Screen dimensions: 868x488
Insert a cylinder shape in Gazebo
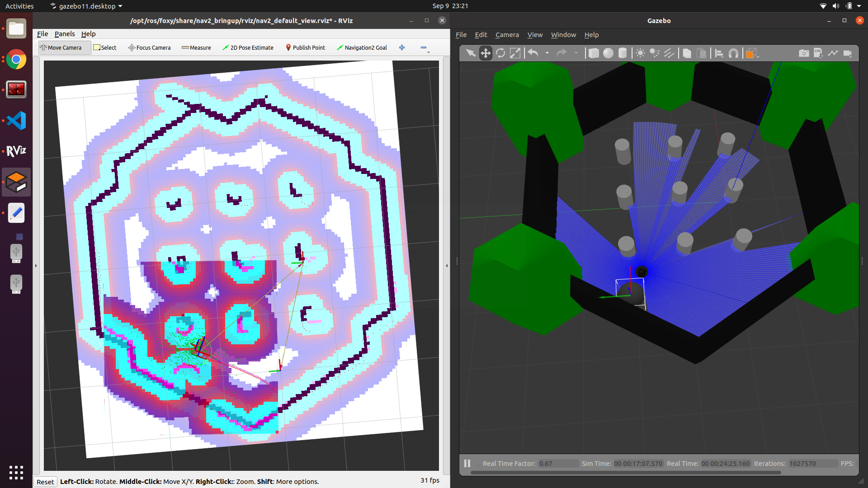(623, 53)
